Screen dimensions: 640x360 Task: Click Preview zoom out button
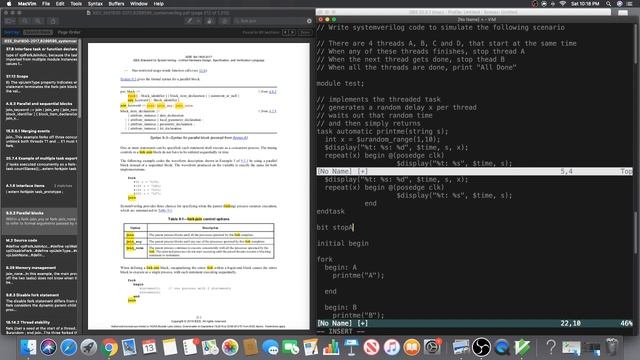tap(25, 21)
